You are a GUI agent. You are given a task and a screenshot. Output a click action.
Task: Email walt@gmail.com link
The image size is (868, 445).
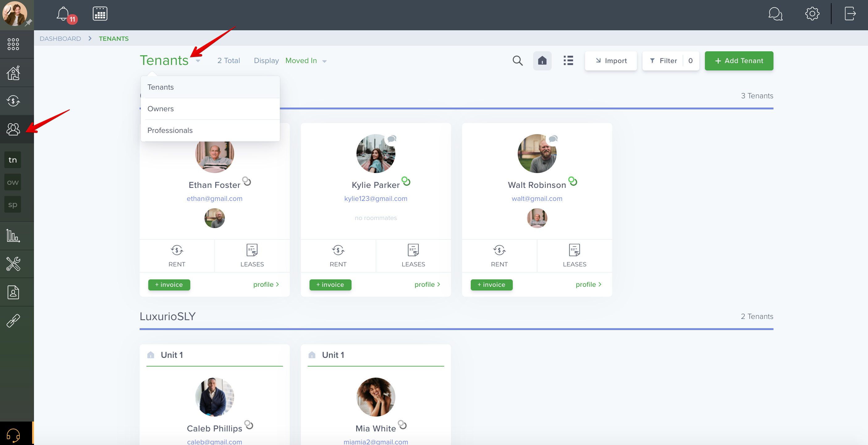tap(537, 199)
